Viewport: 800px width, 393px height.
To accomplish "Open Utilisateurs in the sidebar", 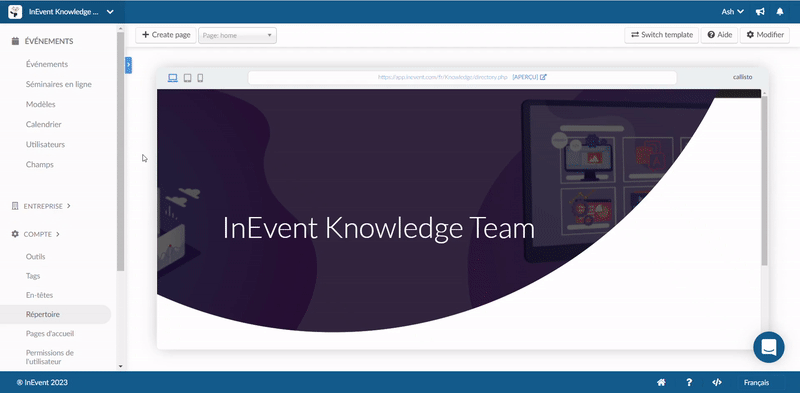I will click(45, 144).
